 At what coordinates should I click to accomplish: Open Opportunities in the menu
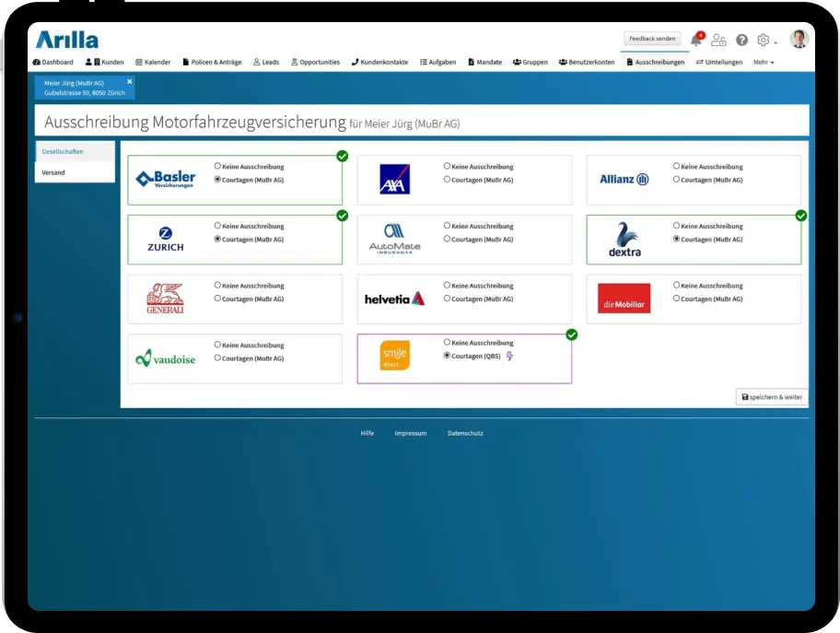(x=316, y=62)
